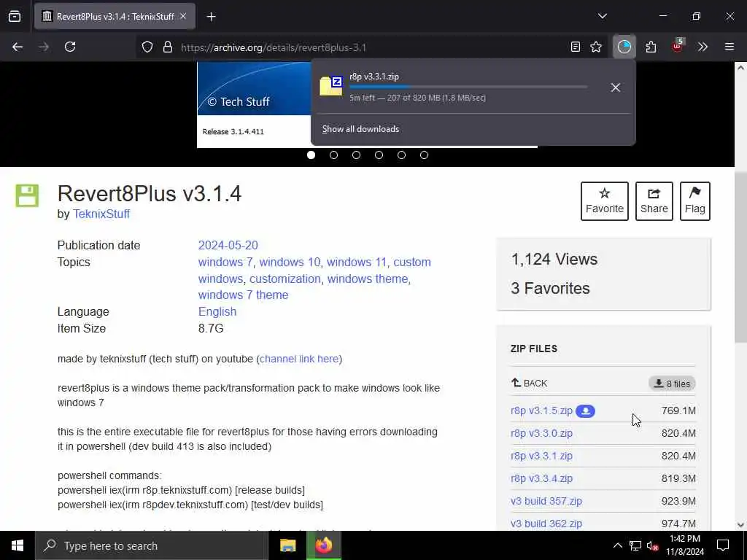
Task: Open network status tray icon
Action: 635,545
